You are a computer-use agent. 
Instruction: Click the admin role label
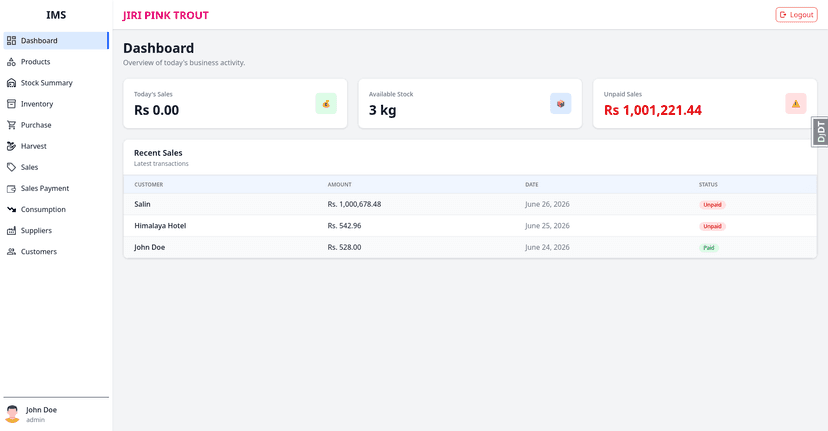35,420
